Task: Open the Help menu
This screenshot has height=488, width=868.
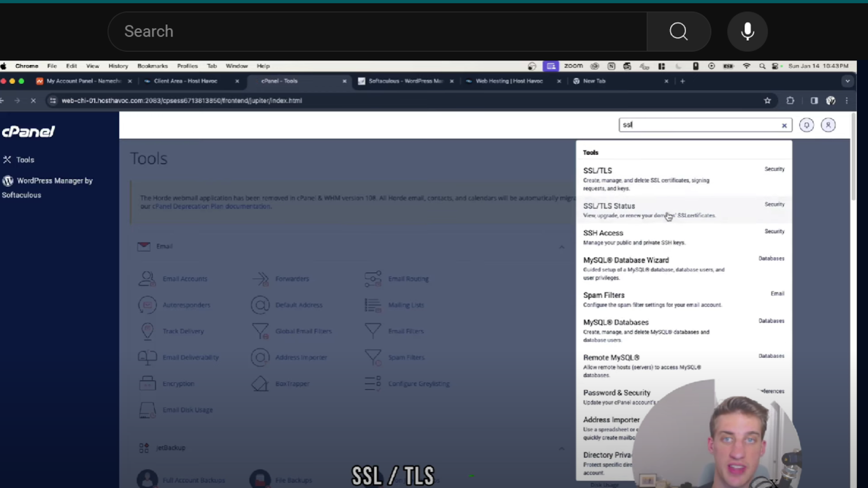Action: tap(263, 66)
